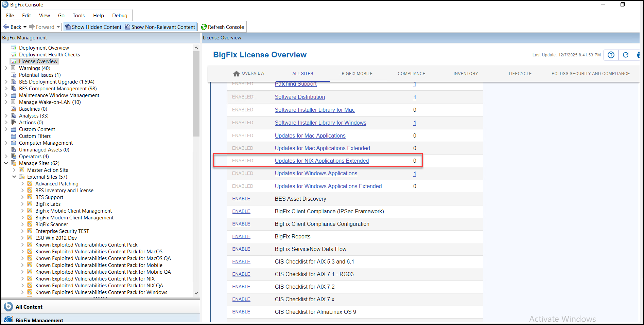This screenshot has width=644, height=325.
Task: Open Updates for NIX Applications Extended link
Action: (321, 161)
